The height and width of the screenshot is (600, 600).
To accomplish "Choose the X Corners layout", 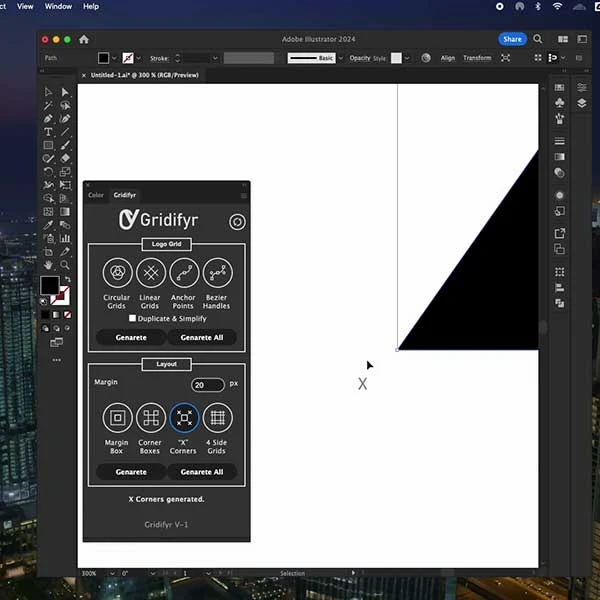I will point(184,417).
